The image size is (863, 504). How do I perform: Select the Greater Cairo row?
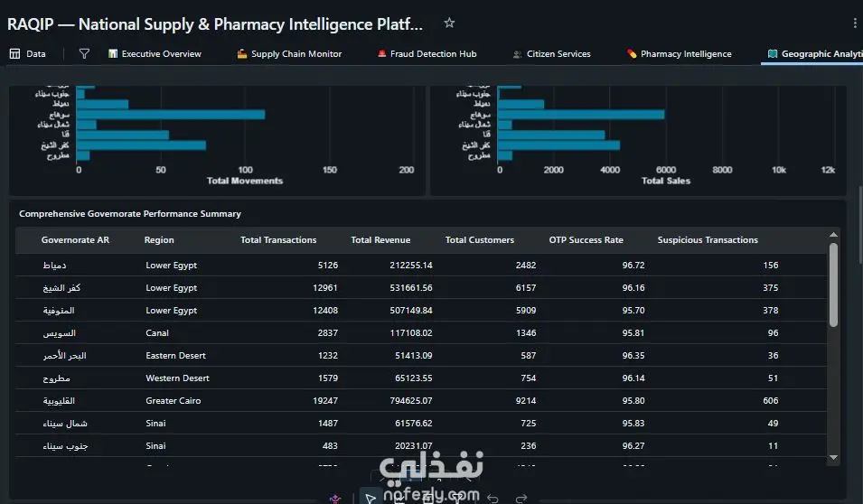click(421, 400)
